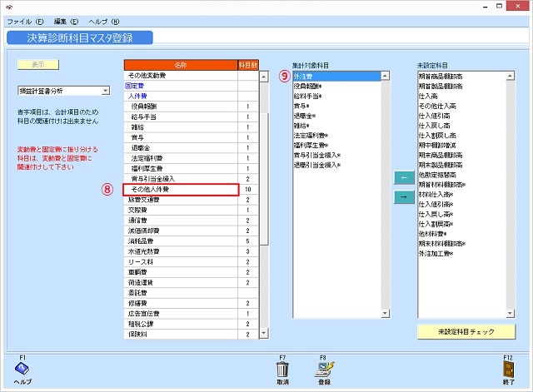Select the 賞与 row in name list

(x=192, y=137)
